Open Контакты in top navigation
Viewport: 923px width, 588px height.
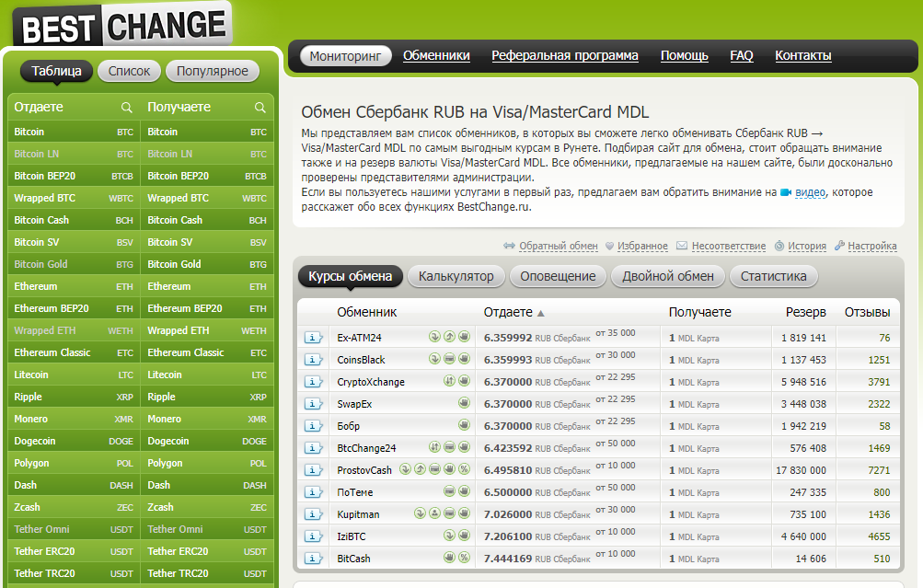coord(803,55)
